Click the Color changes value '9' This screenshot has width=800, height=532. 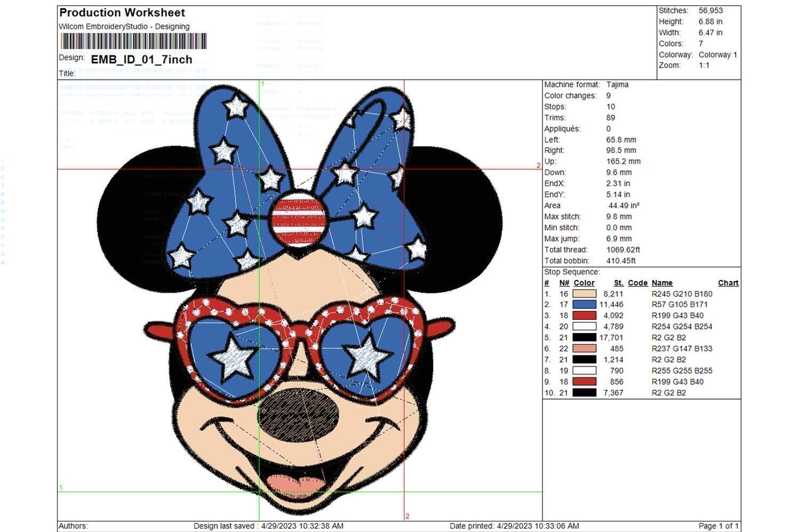(x=609, y=96)
